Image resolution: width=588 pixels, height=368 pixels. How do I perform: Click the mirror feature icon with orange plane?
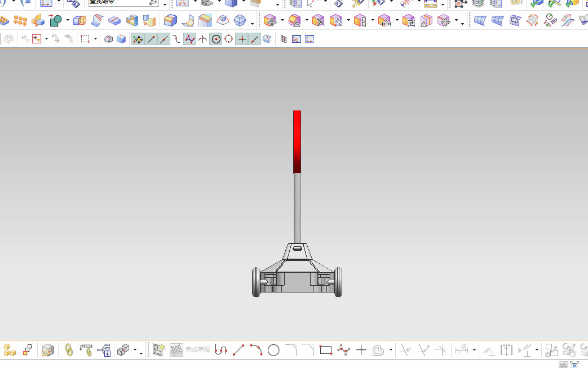point(38,20)
